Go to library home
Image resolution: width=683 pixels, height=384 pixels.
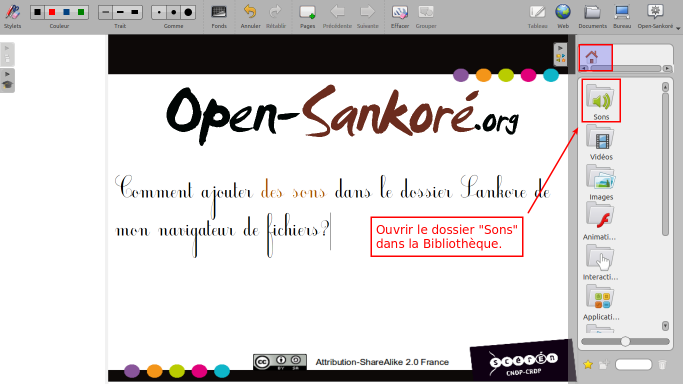(592, 56)
